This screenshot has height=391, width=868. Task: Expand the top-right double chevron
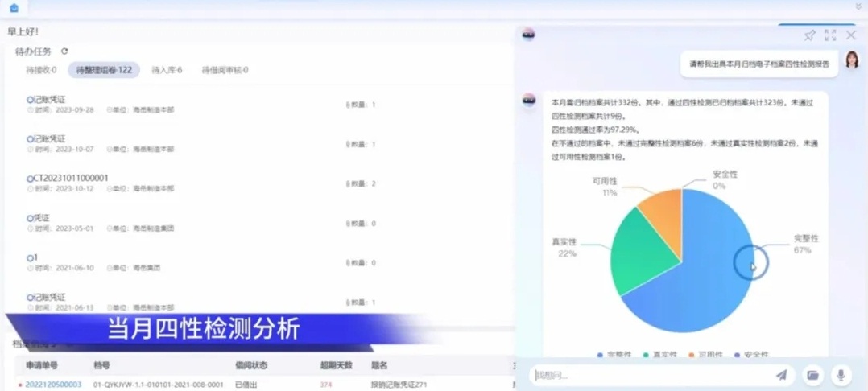(858, 6)
